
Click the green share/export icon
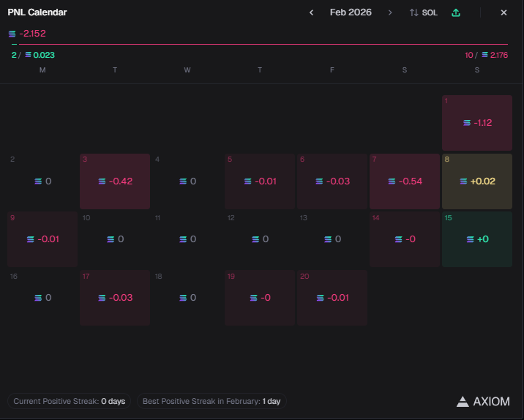coord(456,12)
